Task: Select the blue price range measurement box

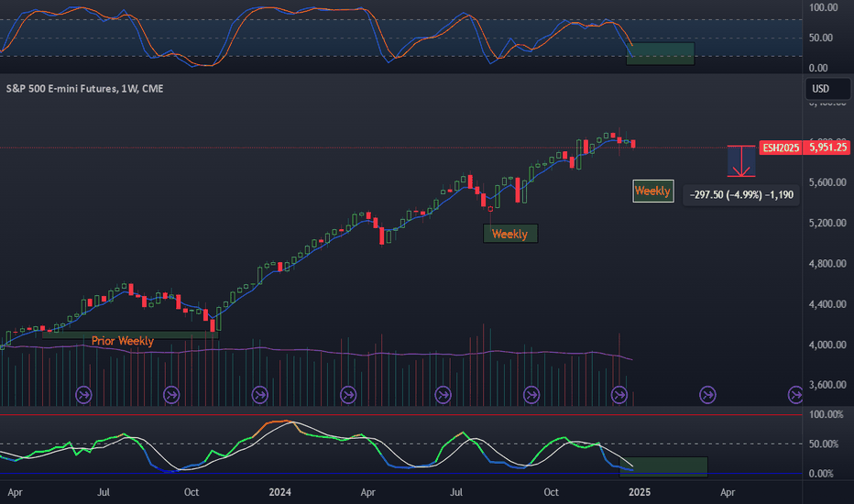Action: pyautogui.click(x=741, y=161)
